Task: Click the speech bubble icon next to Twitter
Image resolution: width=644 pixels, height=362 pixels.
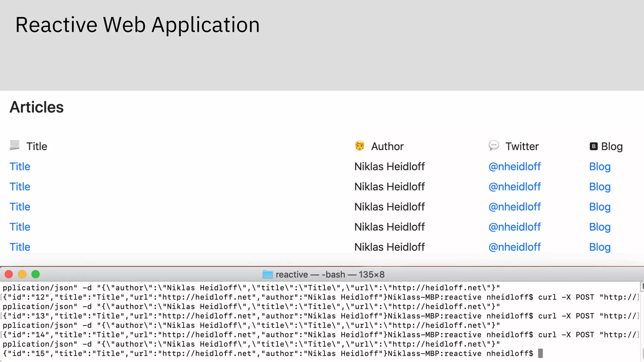Action: tap(494, 145)
